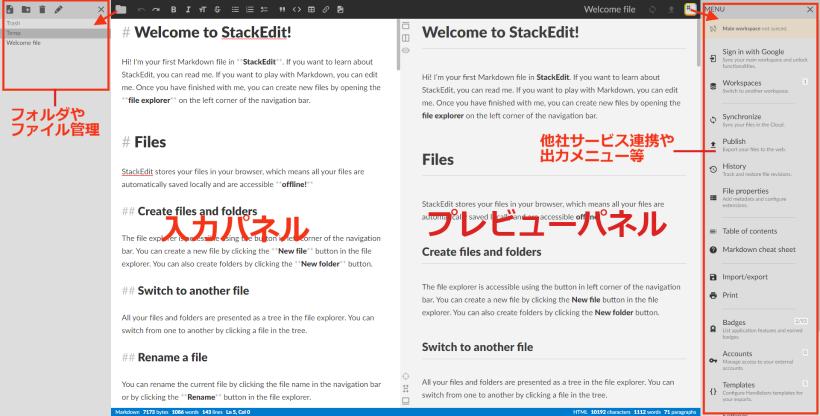Insert an image
820x416 pixels.
340,9
